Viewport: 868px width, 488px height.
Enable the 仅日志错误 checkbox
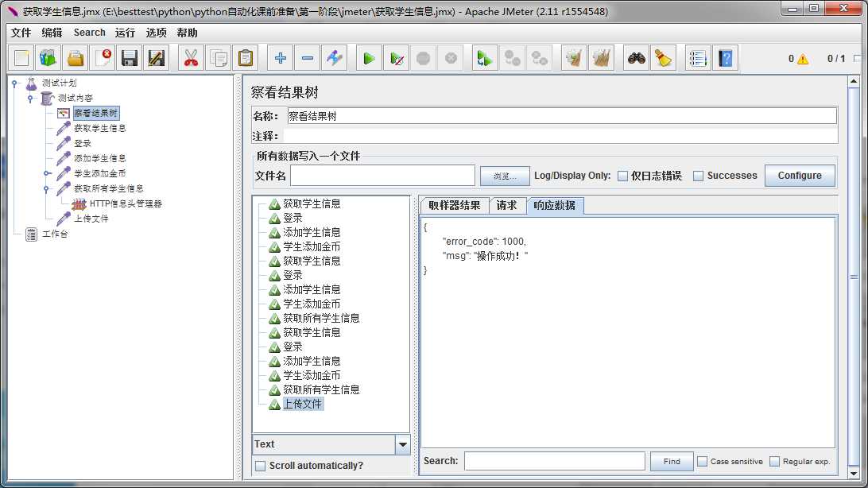coord(622,176)
